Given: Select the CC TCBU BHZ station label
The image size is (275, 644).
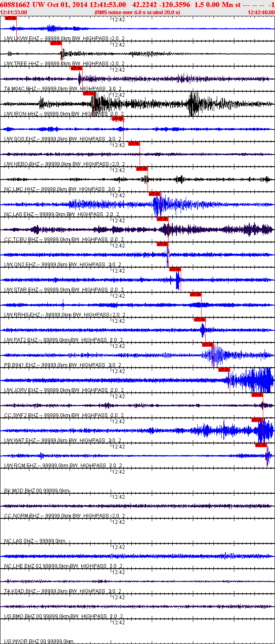Looking at the screenshot, I should coord(64,240).
